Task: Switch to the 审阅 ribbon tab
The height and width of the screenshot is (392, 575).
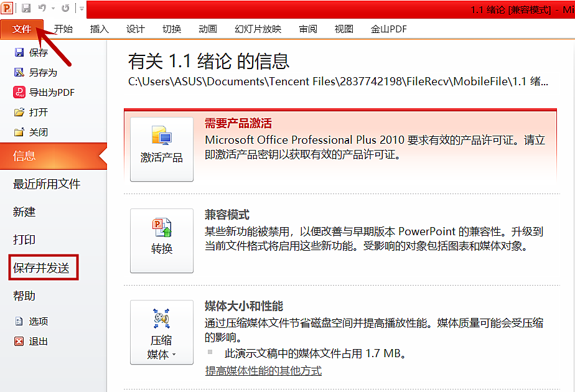Action: coord(307,29)
